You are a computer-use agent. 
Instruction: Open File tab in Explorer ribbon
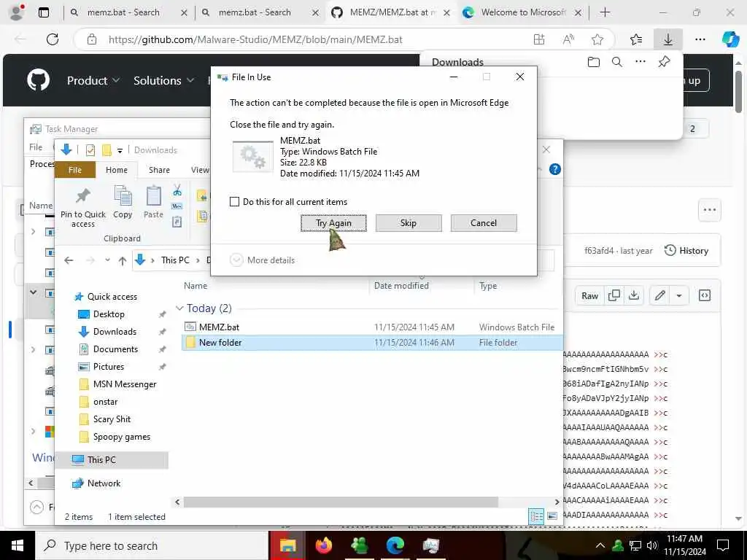click(75, 170)
